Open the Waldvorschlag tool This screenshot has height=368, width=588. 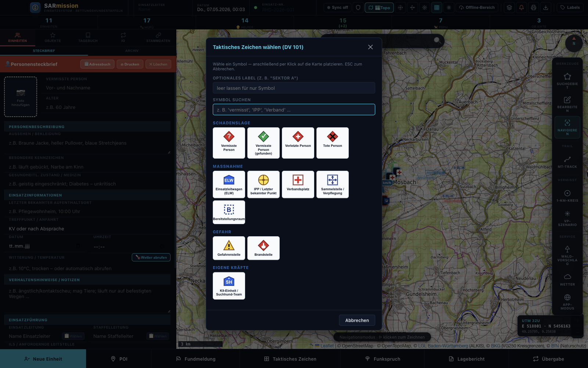567,255
